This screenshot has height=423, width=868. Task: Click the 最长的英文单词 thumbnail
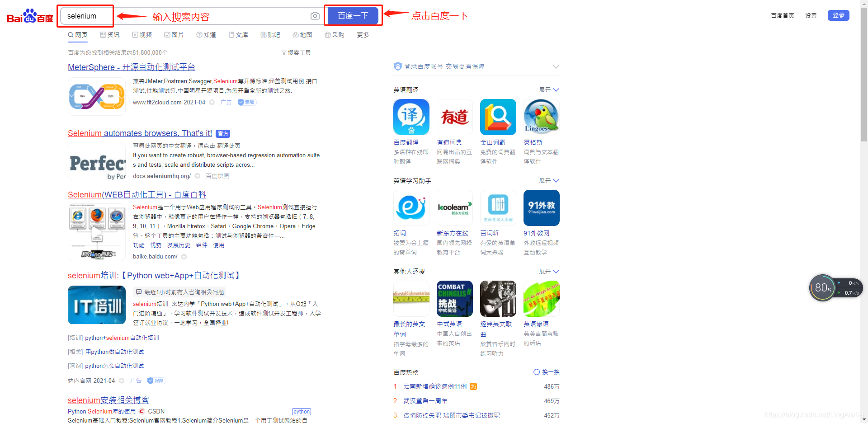tap(411, 299)
